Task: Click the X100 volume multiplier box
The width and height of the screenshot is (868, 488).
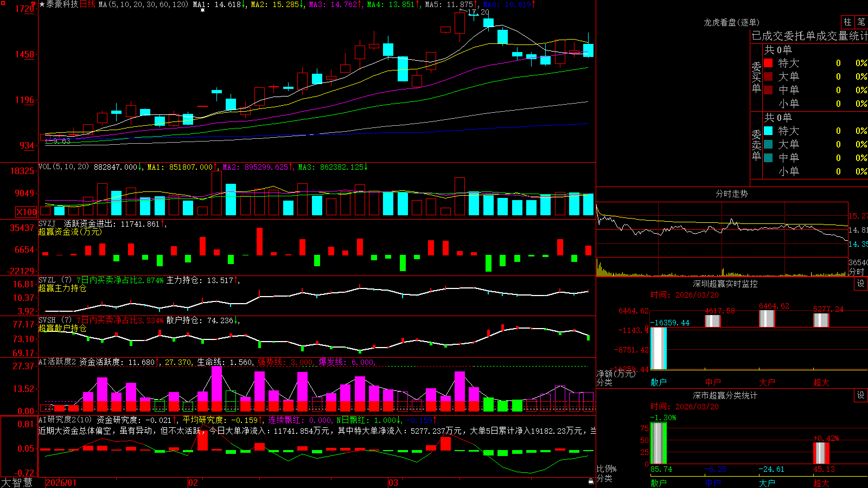Action: pos(27,212)
